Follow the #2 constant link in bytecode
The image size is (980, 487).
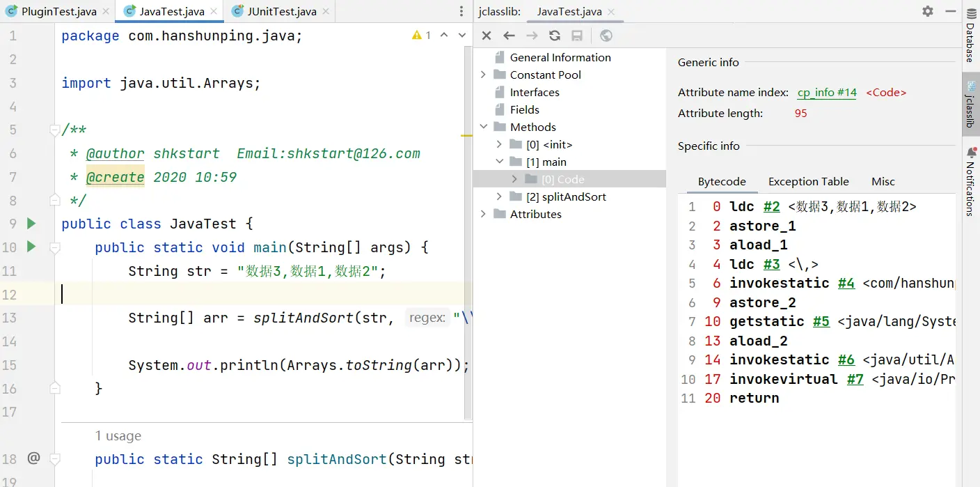[x=771, y=207]
